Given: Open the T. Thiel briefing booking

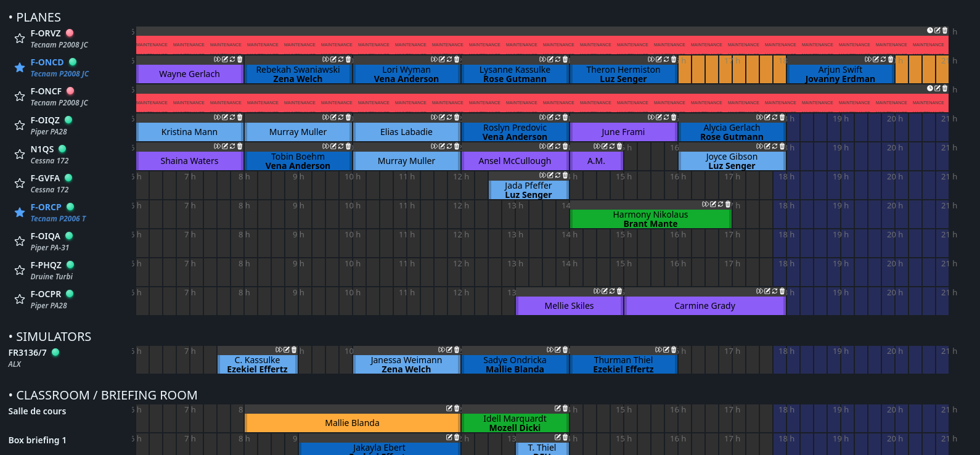Looking at the screenshot, I should (x=542, y=448).
